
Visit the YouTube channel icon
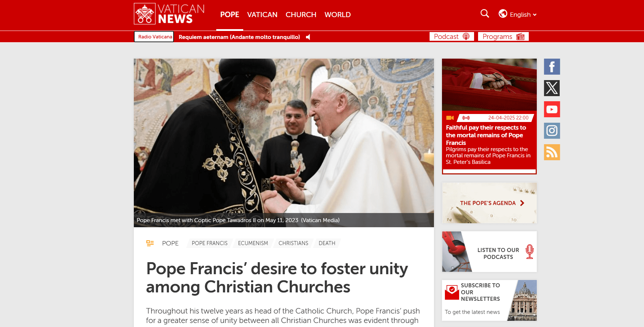pyautogui.click(x=552, y=109)
